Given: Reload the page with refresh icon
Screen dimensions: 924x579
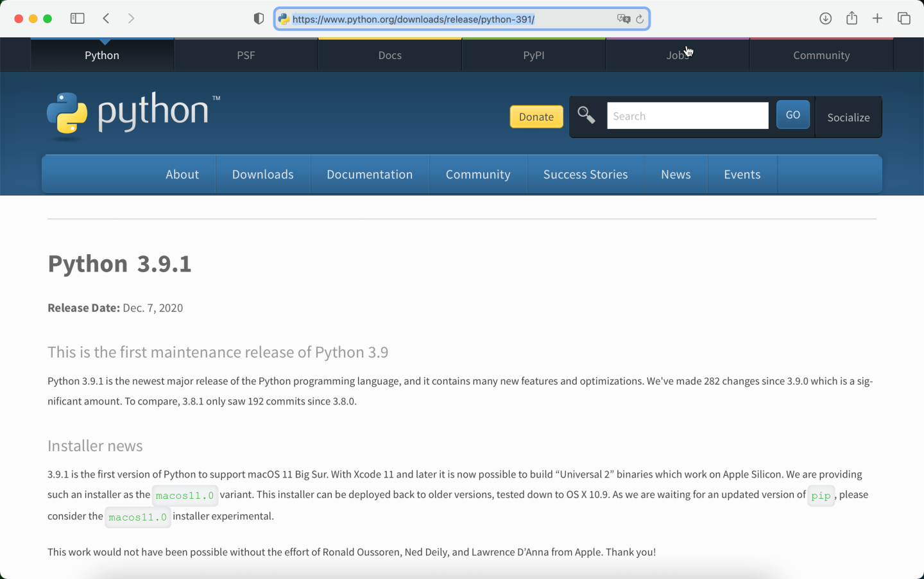Looking at the screenshot, I should click(x=640, y=19).
